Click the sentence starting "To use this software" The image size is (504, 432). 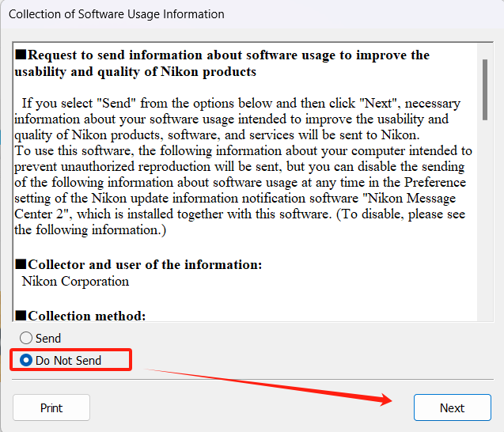pyautogui.click(x=244, y=190)
